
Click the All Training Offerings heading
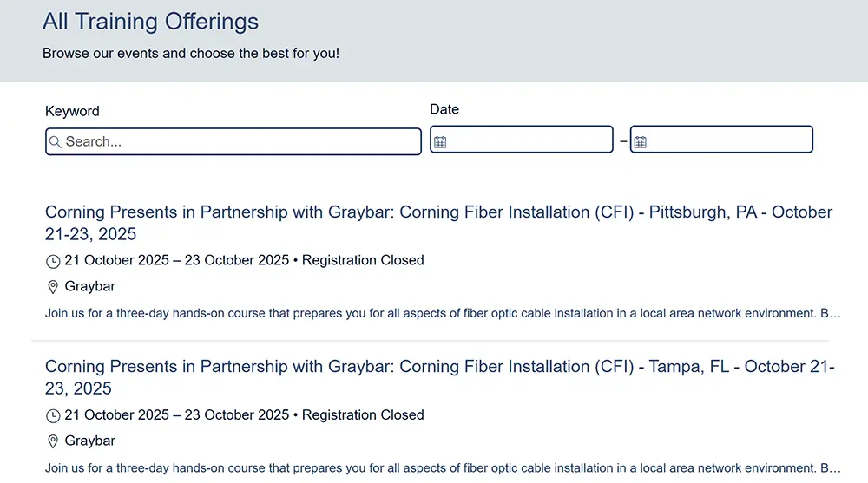click(x=150, y=22)
